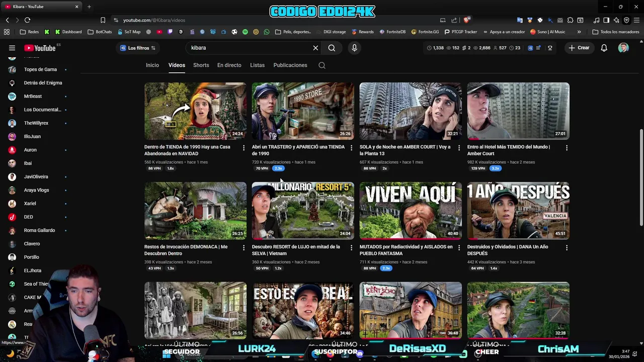Open the Pelis, deportes bookmarks folder
The width and height of the screenshot is (644, 362).
click(x=293, y=32)
